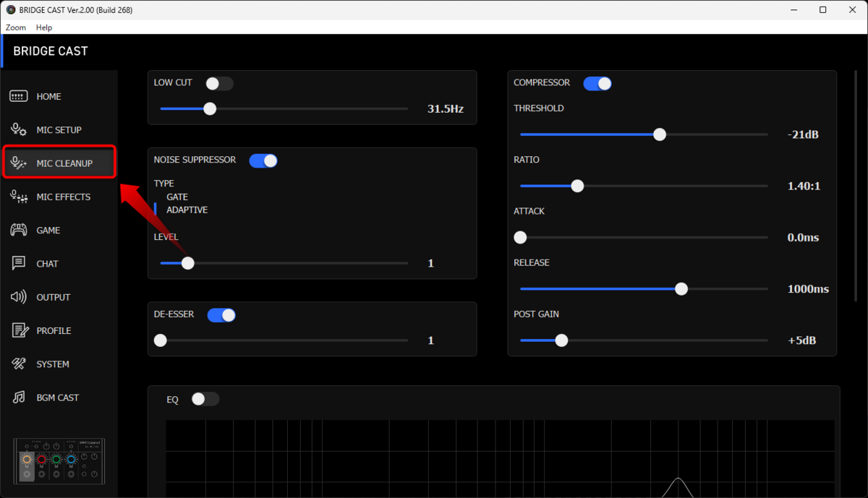The image size is (868, 498).
Task: Open the MIC EFFECTS page label
Action: click(x=64, y=197)
